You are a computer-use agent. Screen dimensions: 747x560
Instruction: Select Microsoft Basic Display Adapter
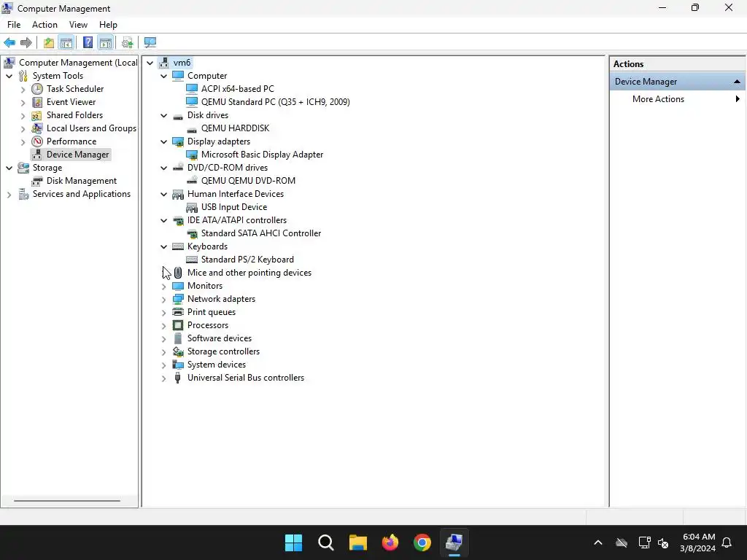click(x=262, y=155)
